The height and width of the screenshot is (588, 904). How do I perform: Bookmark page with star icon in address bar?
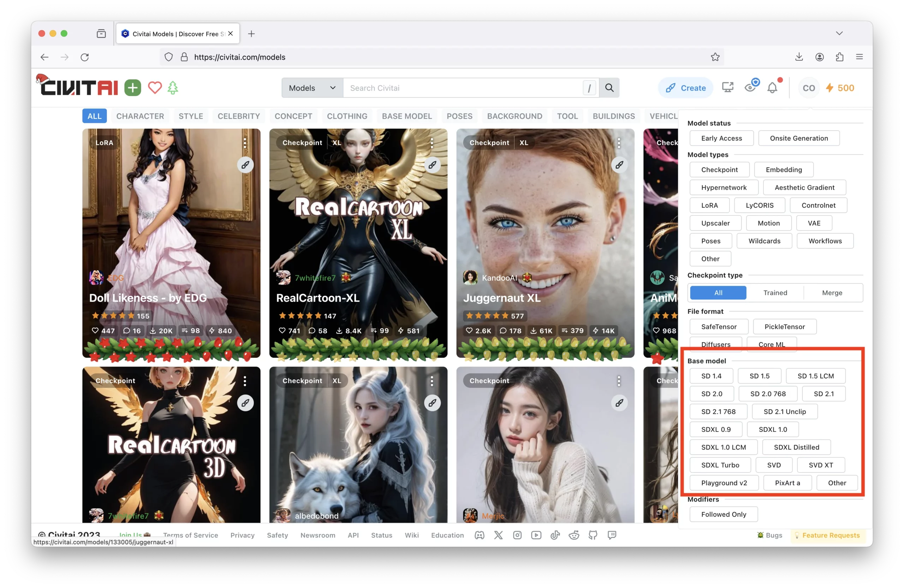click(x=715, y=57)
